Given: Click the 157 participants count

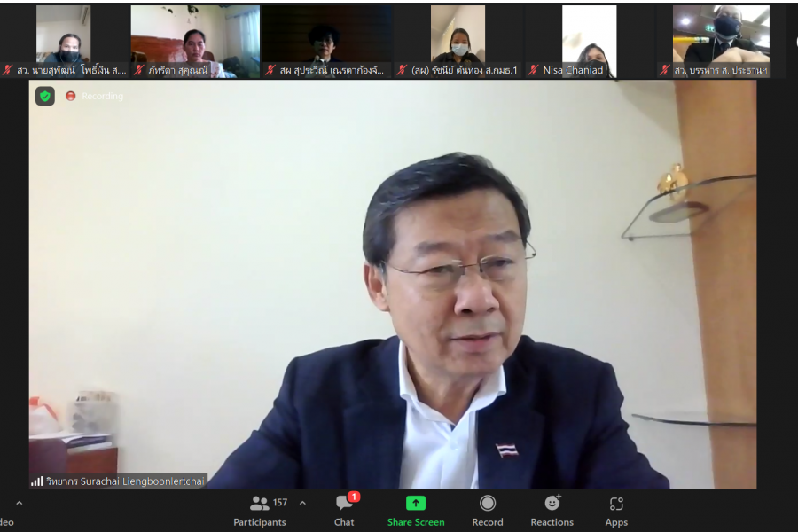Looking at the screenshot, I should click(279, 503).
